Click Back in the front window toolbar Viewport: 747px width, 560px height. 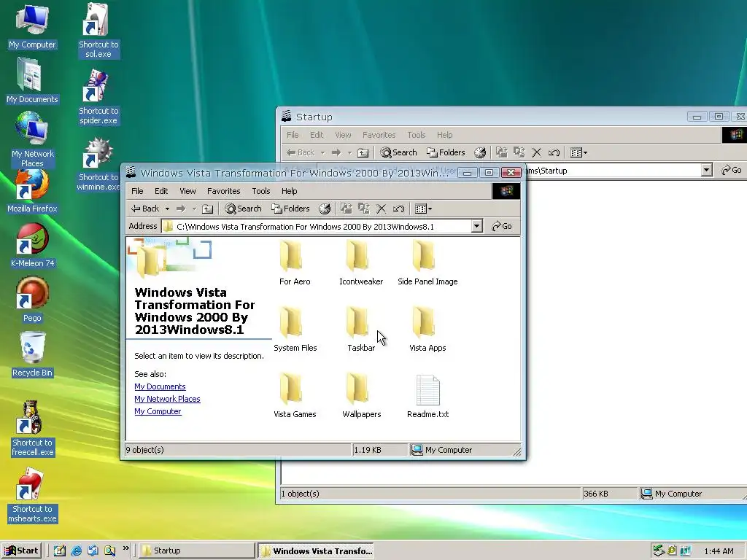(145, 209)
